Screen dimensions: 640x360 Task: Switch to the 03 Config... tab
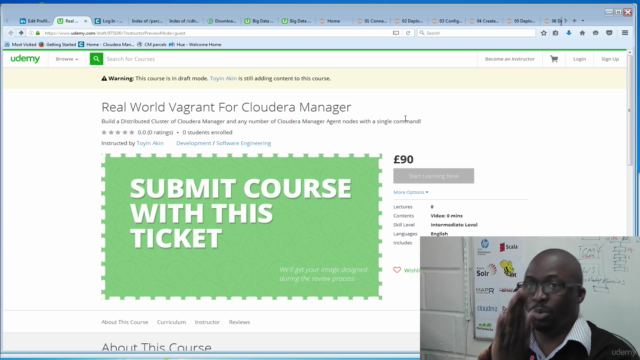[447, 21]
